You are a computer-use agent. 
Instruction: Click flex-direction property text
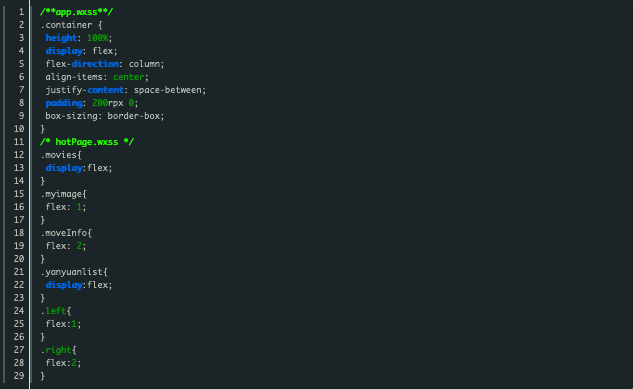(x=82, y=64)
